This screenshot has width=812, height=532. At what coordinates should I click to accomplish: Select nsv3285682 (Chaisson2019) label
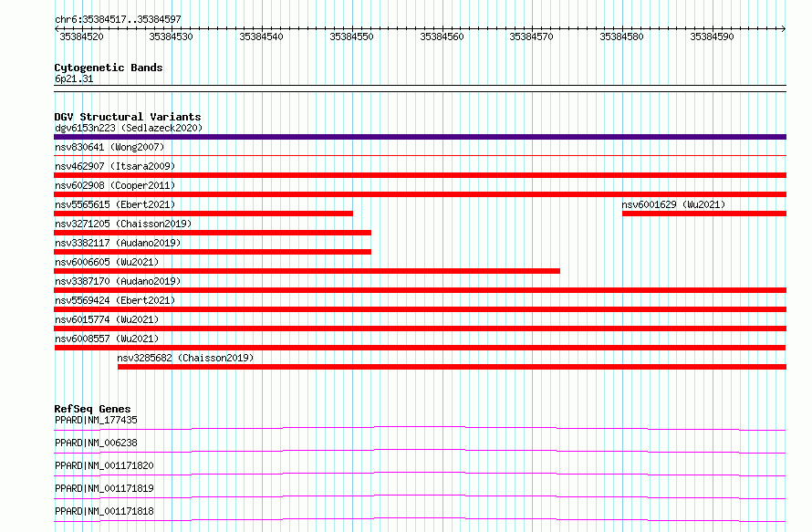point(185,358)
